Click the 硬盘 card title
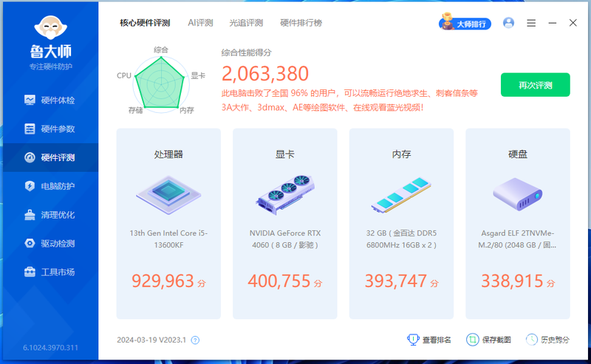 coord(518,154)
